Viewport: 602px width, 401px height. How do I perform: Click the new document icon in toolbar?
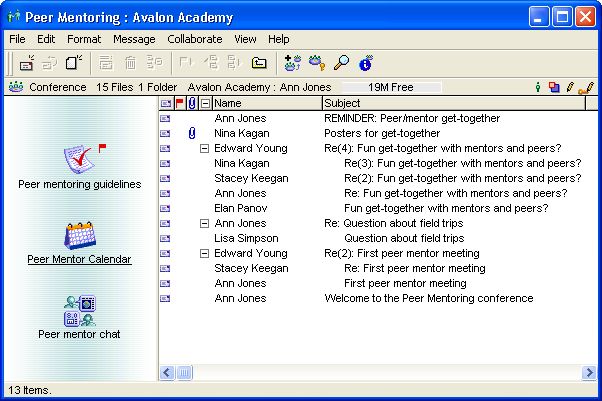pyautogui.click(x=74, y=63)
